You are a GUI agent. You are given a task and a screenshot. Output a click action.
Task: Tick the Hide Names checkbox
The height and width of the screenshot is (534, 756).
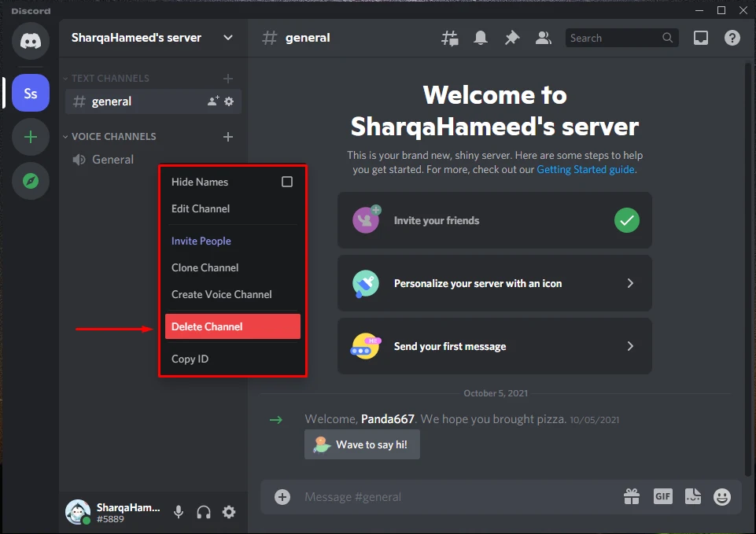(x=287, y=182)
